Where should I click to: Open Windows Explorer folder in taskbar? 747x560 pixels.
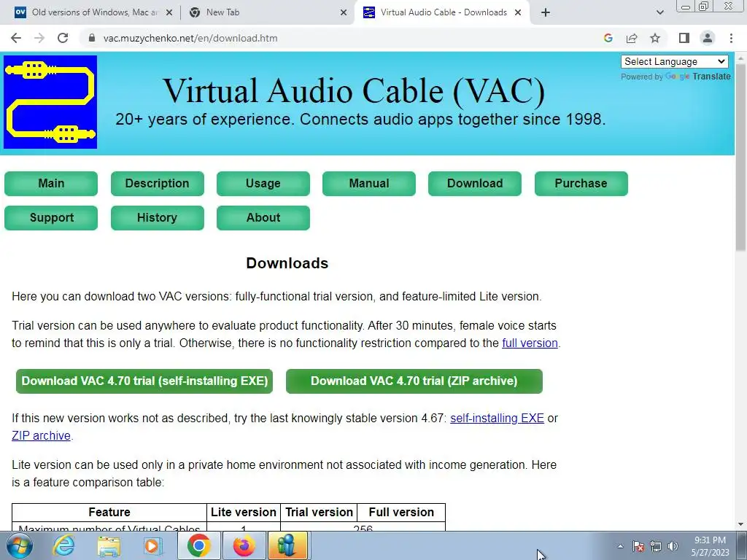coord(109,545)
